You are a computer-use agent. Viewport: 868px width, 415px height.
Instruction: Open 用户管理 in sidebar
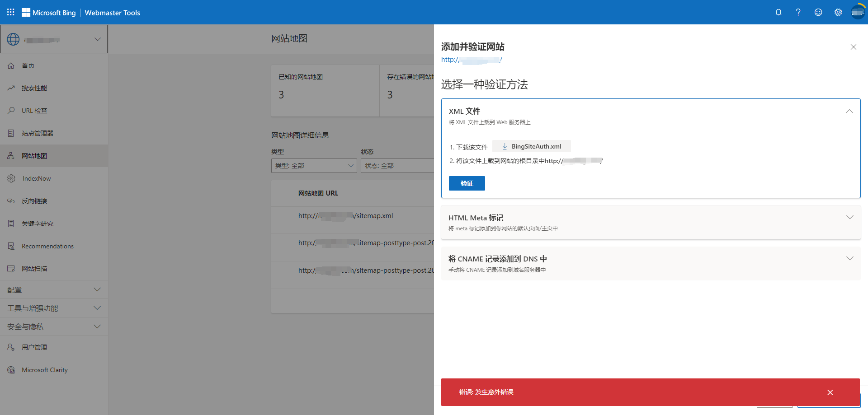54,347
